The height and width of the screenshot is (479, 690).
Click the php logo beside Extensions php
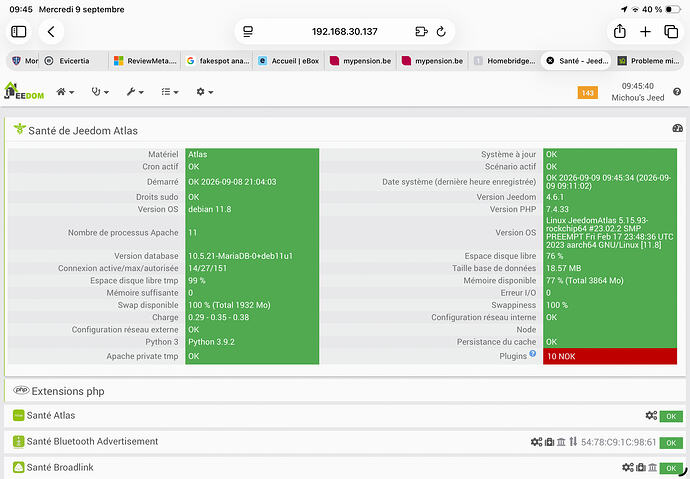tap(21, 390)
